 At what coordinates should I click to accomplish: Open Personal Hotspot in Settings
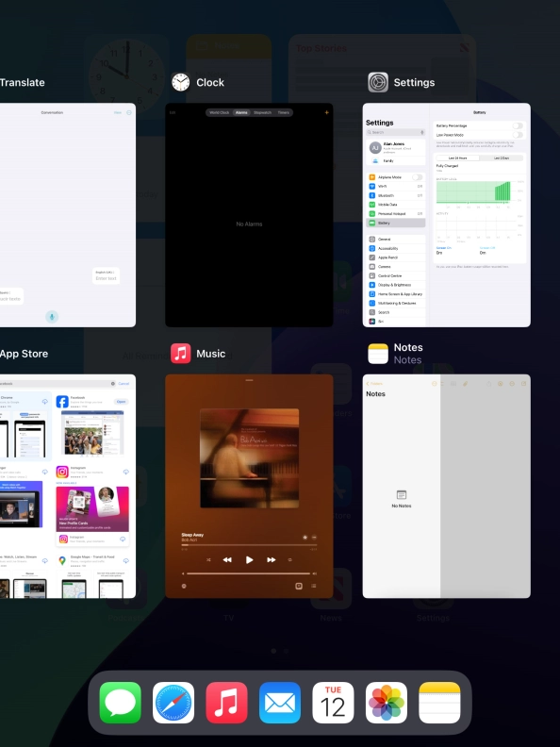[x=396, y=214]
